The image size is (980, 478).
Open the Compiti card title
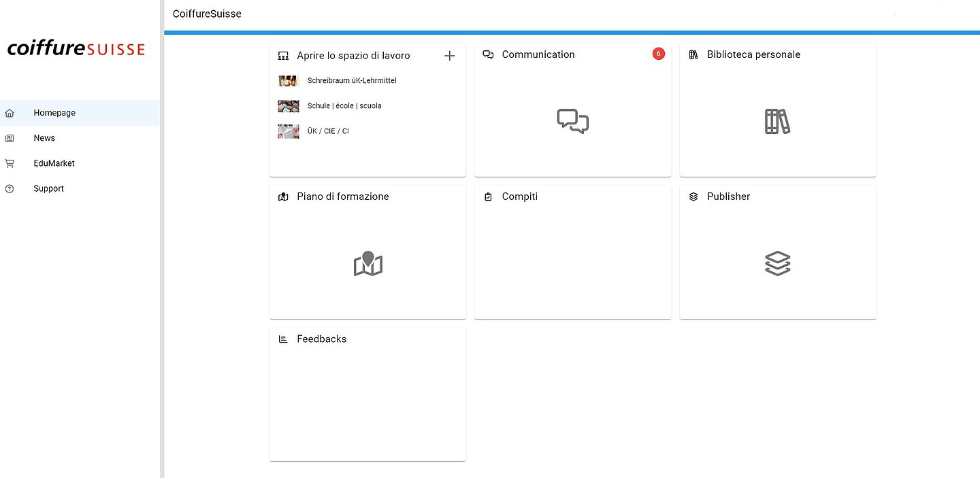519,197
